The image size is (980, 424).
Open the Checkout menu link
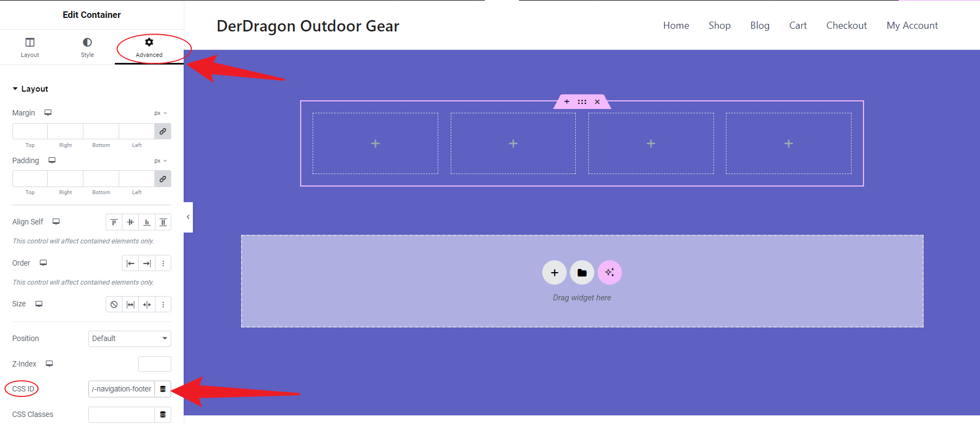click(846, 25)
